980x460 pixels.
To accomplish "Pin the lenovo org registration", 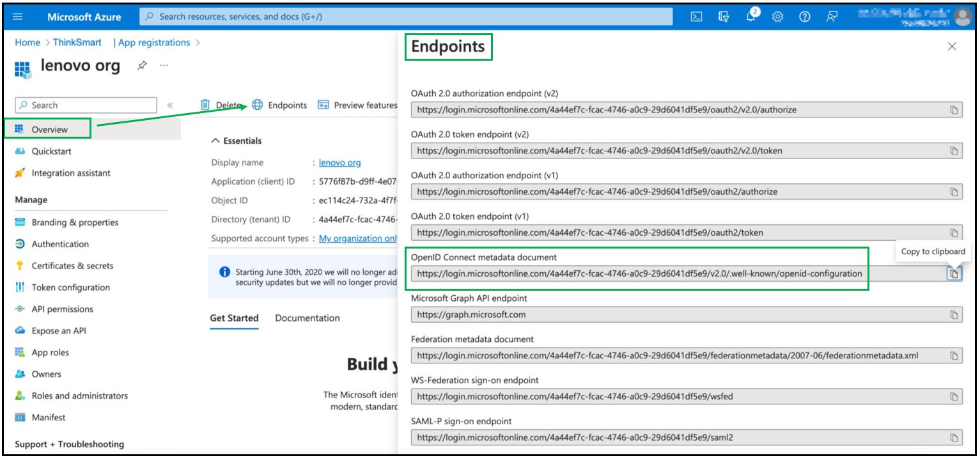I will pos(143,65).
